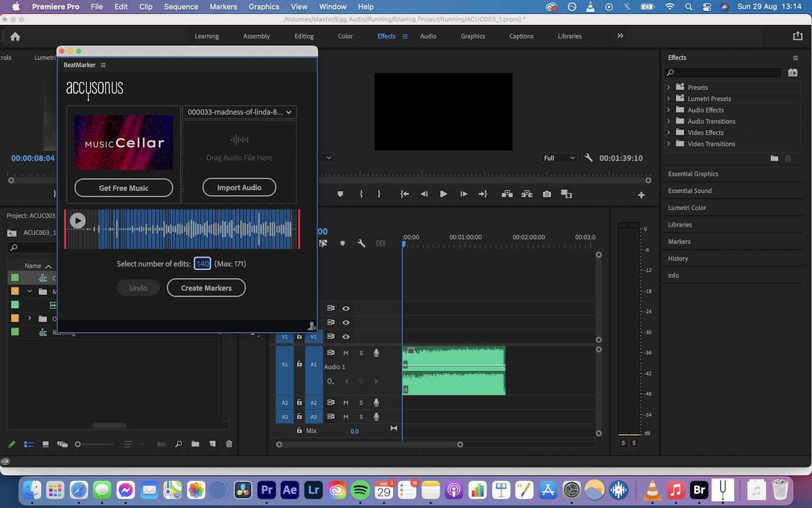Screen dimensions: 812x508
Task: Toggle V1 track output eye
Action: 346,337
